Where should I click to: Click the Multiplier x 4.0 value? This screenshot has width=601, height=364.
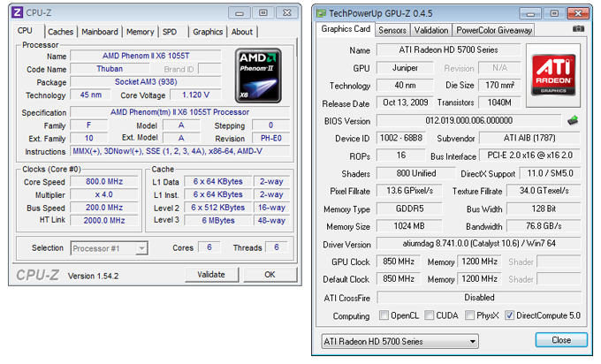pyautogui.click(x=104, y=194)
